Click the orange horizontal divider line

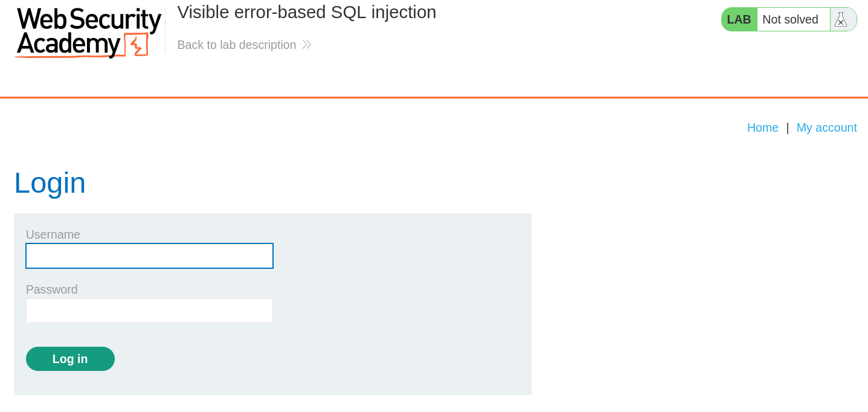[434, 97]
